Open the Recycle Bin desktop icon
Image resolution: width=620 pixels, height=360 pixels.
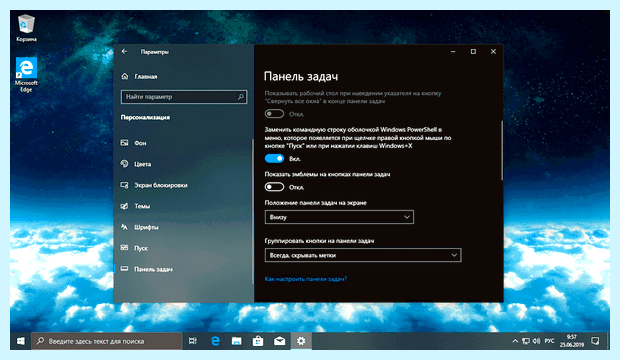(x=26, y=28)
